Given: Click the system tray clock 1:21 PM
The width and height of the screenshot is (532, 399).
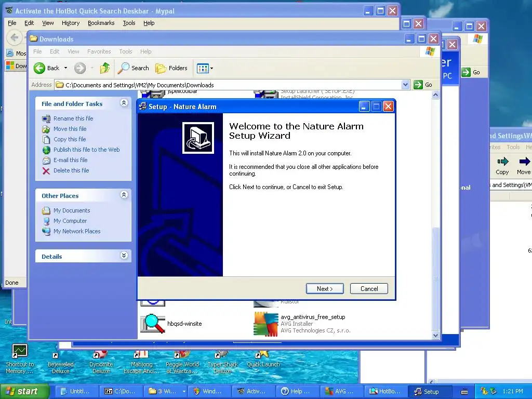Looking at the screenshot, I should pyautogui.click(x=512, y=391).
